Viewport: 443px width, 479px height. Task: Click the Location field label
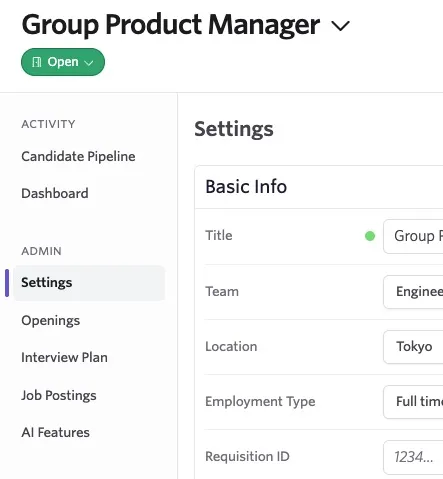pos(231,347)
